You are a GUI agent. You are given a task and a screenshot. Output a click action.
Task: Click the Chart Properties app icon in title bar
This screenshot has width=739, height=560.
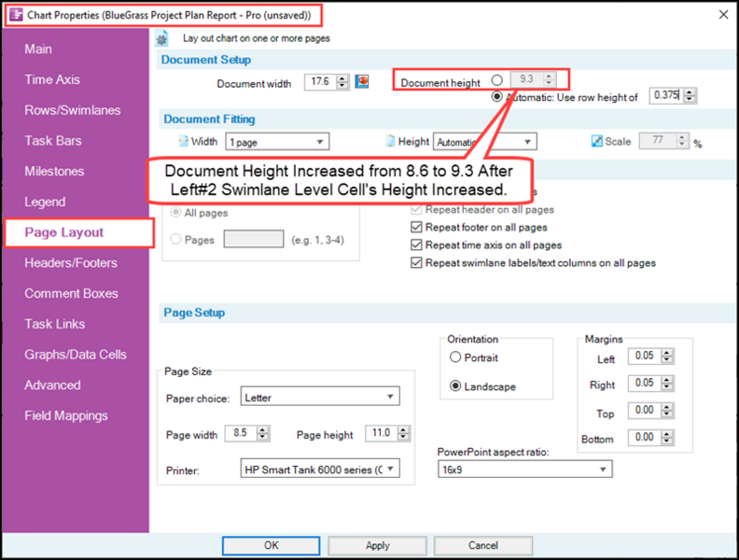coord(16,15)
